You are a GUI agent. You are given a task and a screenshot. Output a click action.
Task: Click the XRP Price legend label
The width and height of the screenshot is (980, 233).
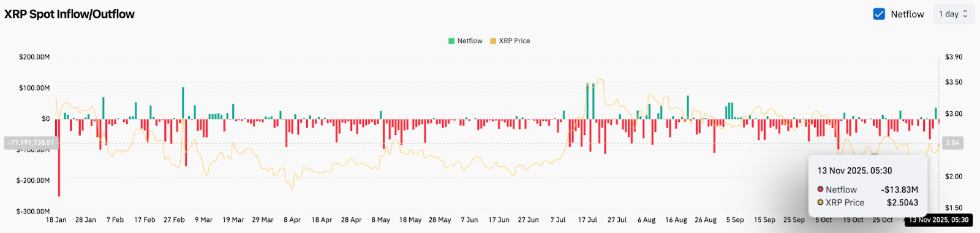(x=514, y=41)
